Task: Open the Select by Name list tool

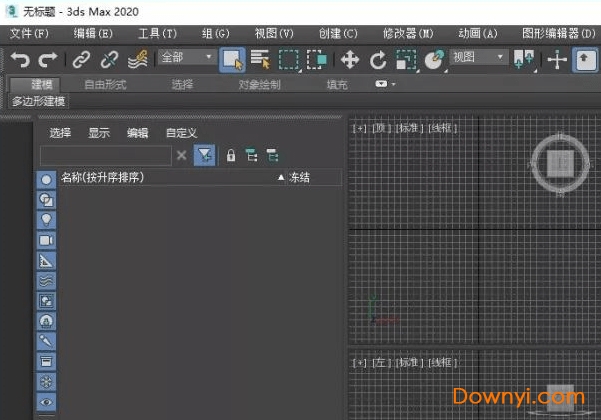Action: (260, 59)
